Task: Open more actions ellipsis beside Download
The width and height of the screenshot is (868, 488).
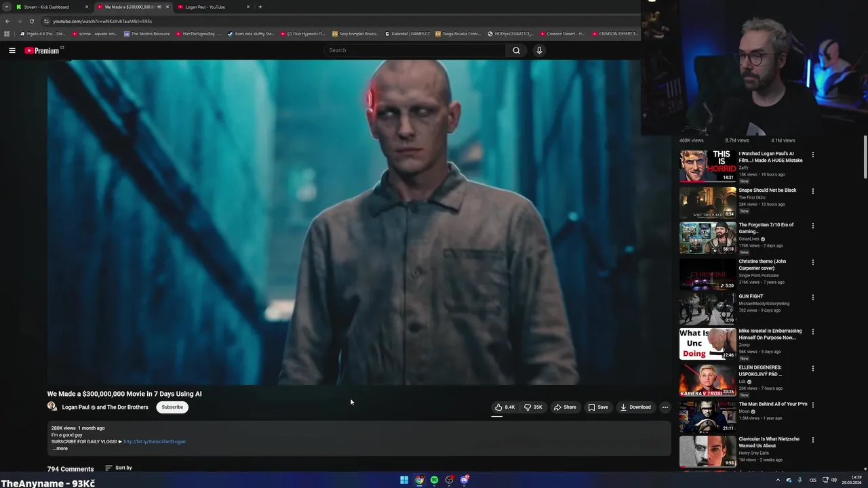Action: pyautogui.click(x=665, y=407)
